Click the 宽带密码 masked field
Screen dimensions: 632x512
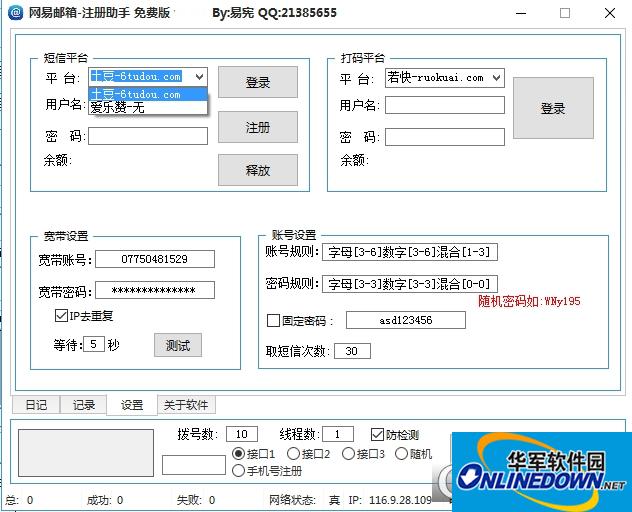pyautogui.click(x=155, y=290)
